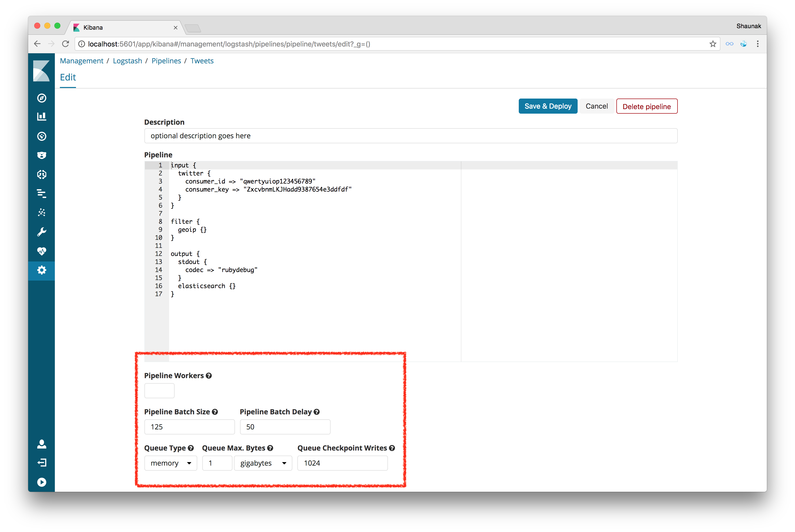Image resolution: width=795 pixels, height=532 pixels.
Task: Click line 4 consumer_key in editor
Action: pyautogui.click(x=268, y=190)
